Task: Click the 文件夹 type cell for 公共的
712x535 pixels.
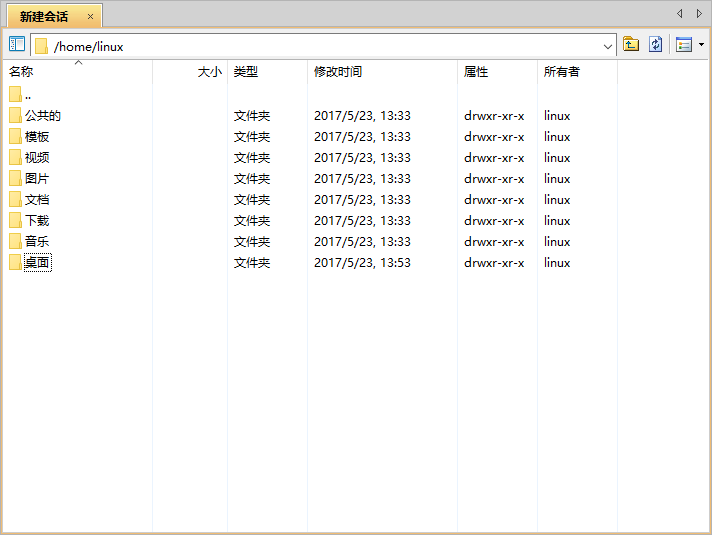Action: 252,116
